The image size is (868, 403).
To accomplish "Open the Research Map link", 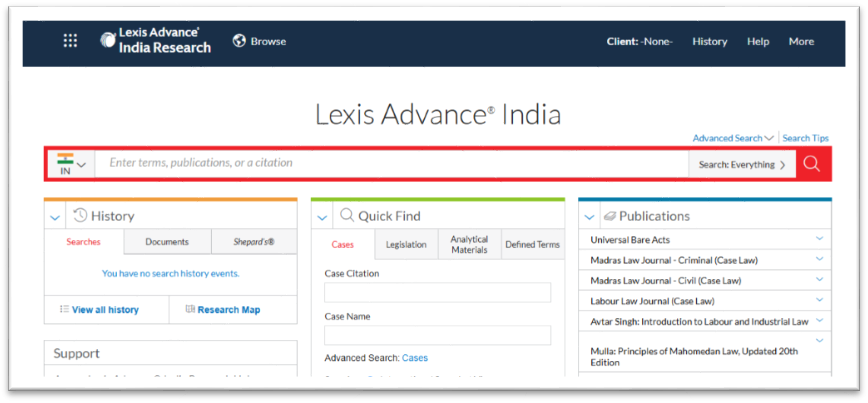I will click(x=229, y=310).
